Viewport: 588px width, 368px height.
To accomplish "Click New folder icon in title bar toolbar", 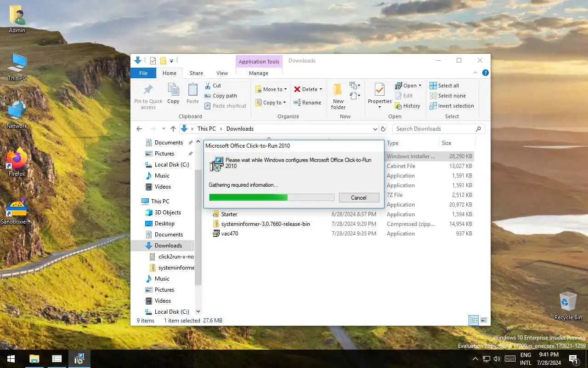I will click(163, 61).
